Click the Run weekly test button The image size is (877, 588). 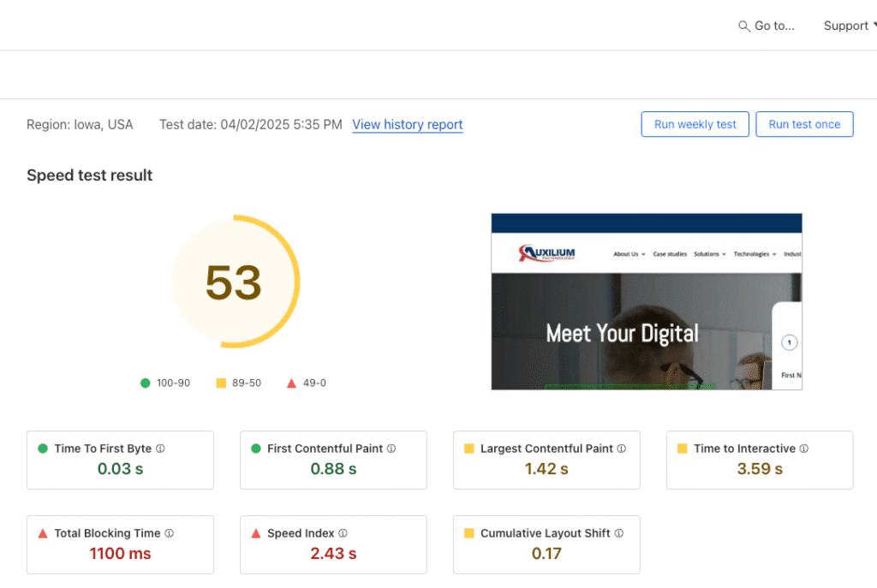coord(695,124)
